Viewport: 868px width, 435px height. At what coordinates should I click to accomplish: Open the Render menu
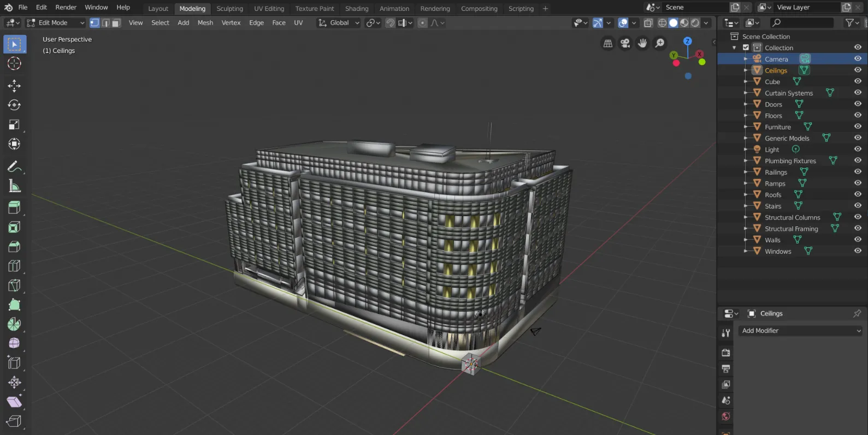(66, 7)
